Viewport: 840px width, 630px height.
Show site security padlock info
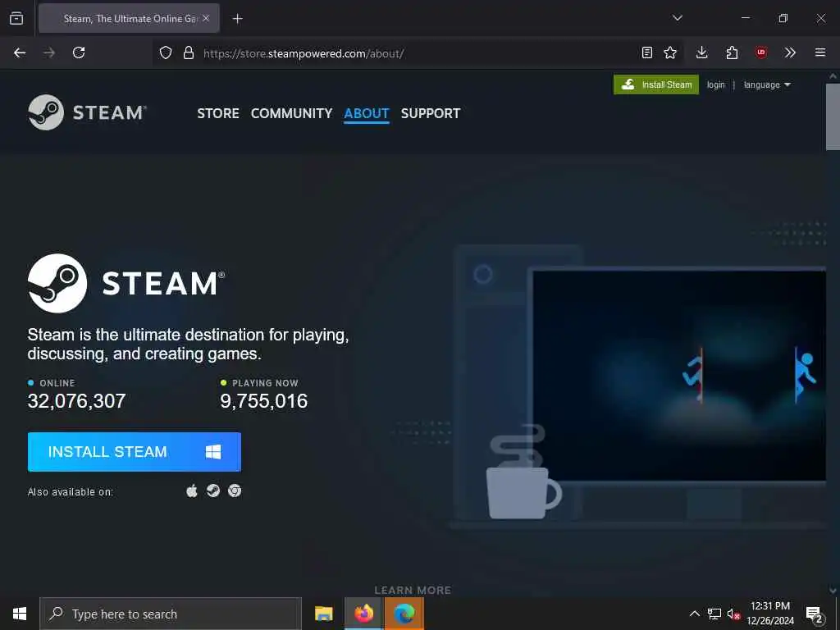coord(188,52)
